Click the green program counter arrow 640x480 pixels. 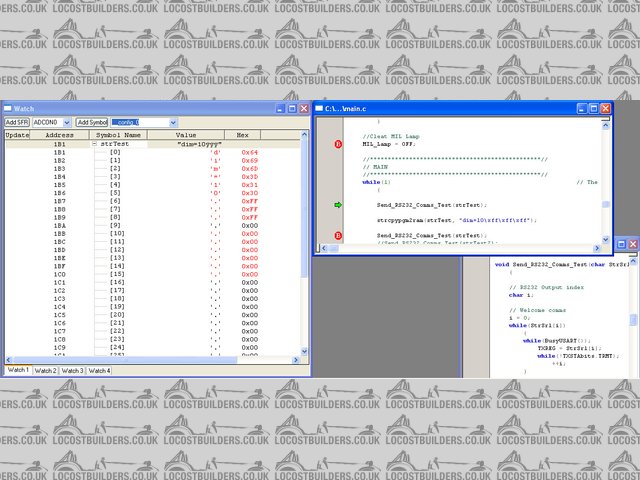click(338, 205)
